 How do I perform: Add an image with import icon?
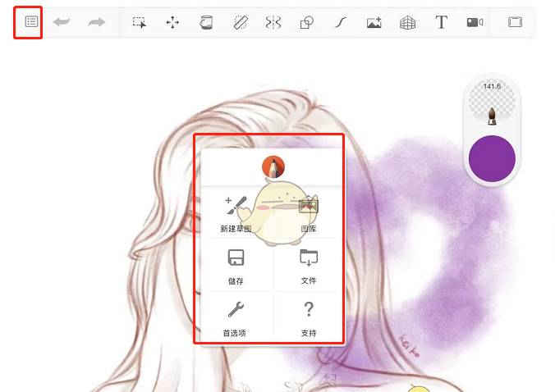point(374,22)
